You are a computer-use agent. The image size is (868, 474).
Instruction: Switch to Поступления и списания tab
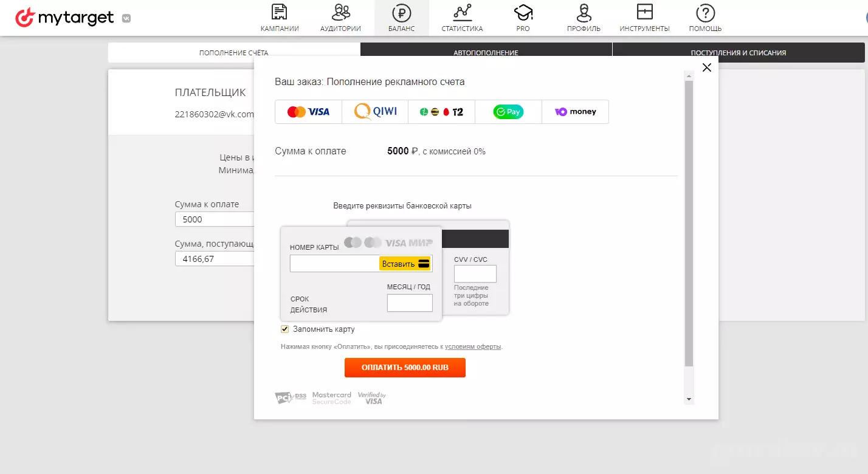tap(739, 53)
